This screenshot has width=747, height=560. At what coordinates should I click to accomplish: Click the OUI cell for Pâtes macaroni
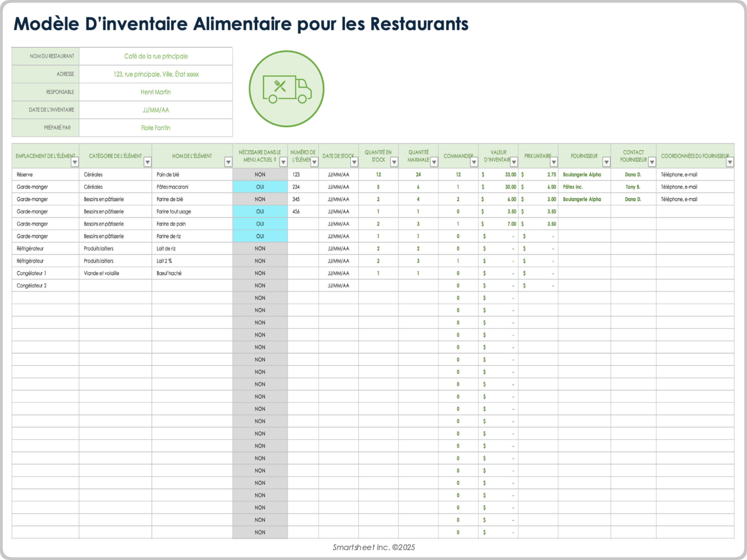(260, 187)
